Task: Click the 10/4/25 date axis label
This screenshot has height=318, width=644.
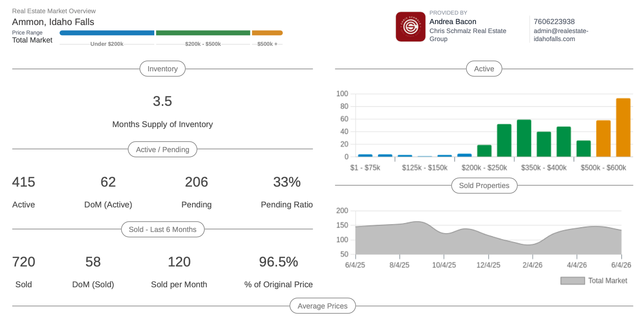Action: point(444,266)
